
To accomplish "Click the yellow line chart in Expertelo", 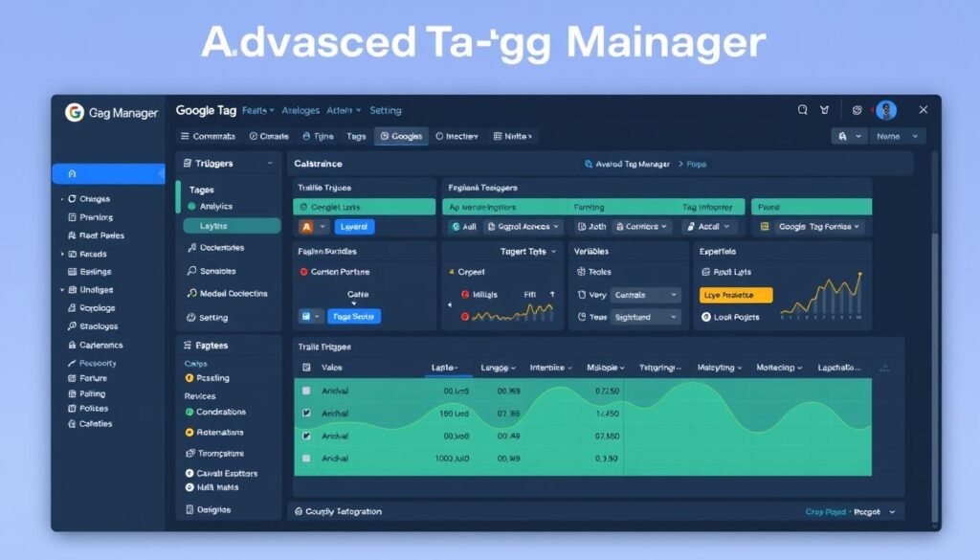I will coord(821,295).
